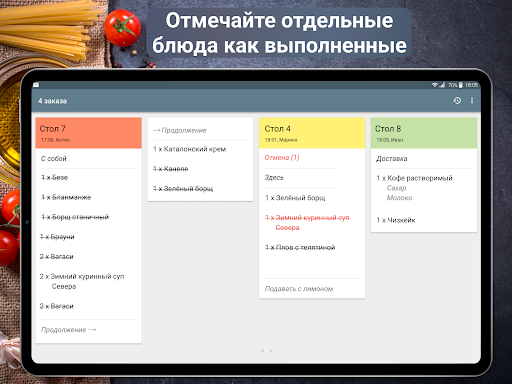The image size is (512, 384).
Task: Tap 'Продолжение →' link in Стол 7
Action: tap(68, 330)
